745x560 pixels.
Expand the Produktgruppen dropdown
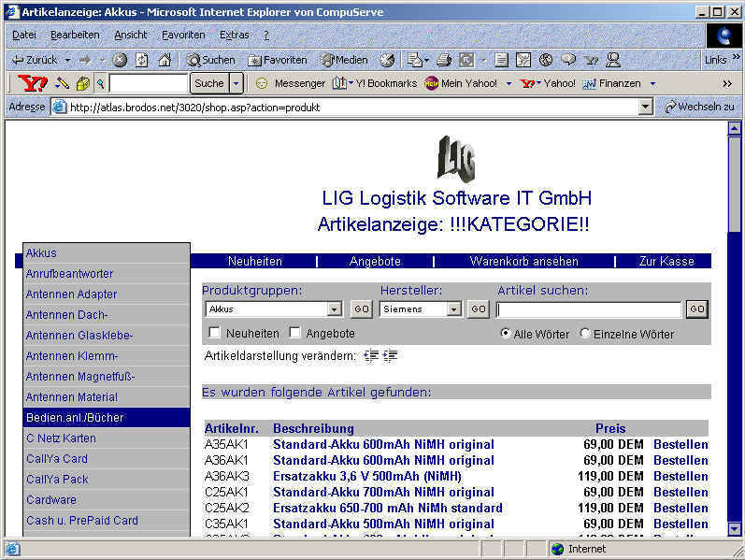click(335, 309)
